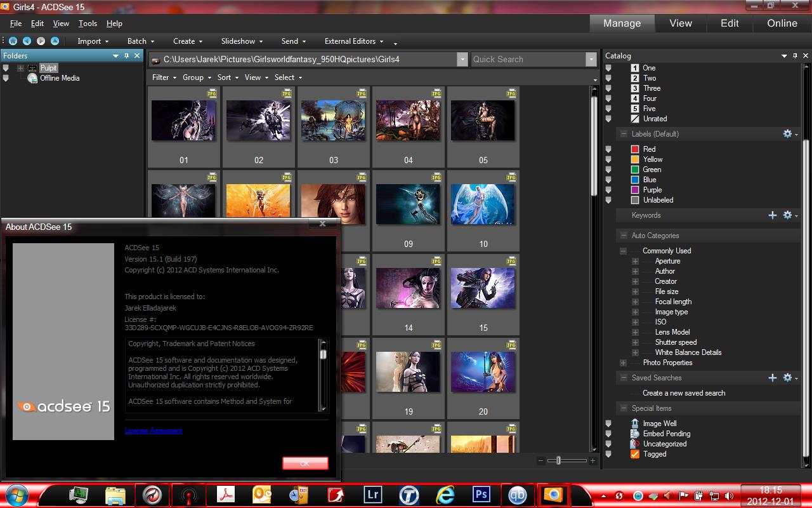Click the Red label color swatch
This screenshot has width=812, height=508.
[x=635, y=149]
